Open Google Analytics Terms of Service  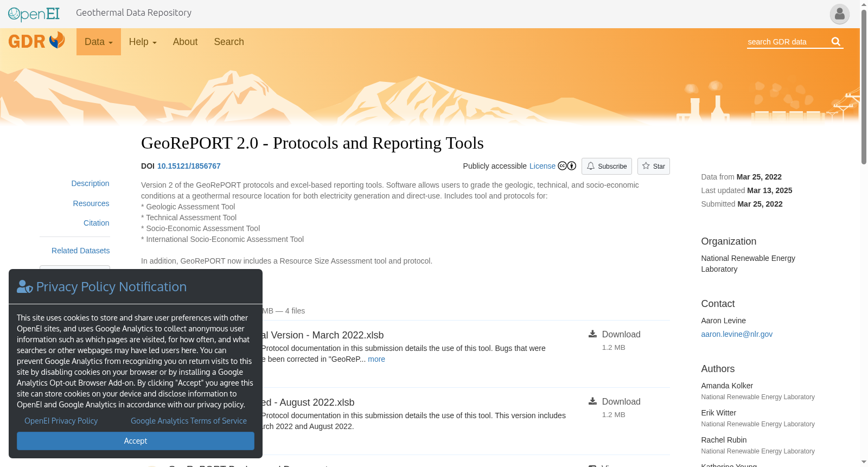pos(189,421)
